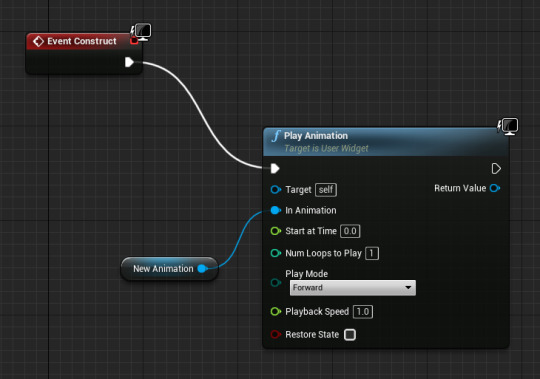Click the Start at Time pin
This screenshot has width=540, height=379.
point(276,231)
